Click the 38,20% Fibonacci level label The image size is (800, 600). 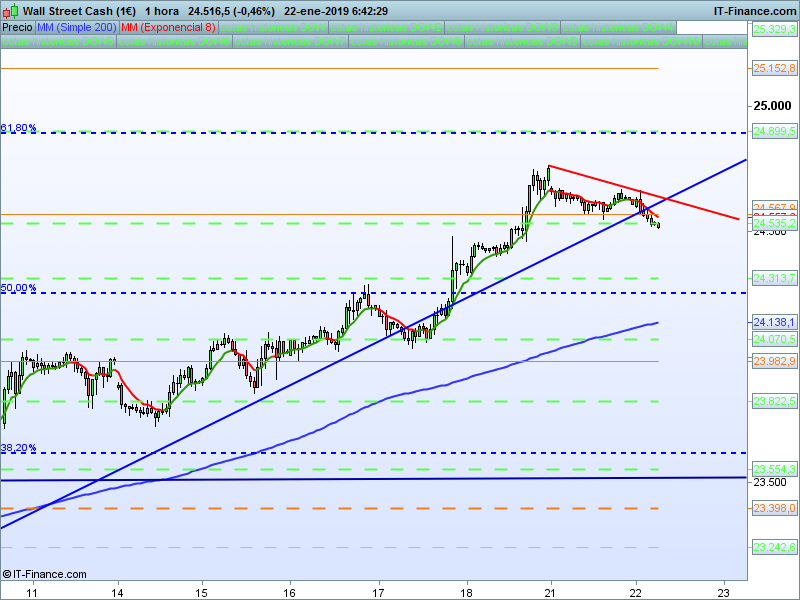pos(18,448)
